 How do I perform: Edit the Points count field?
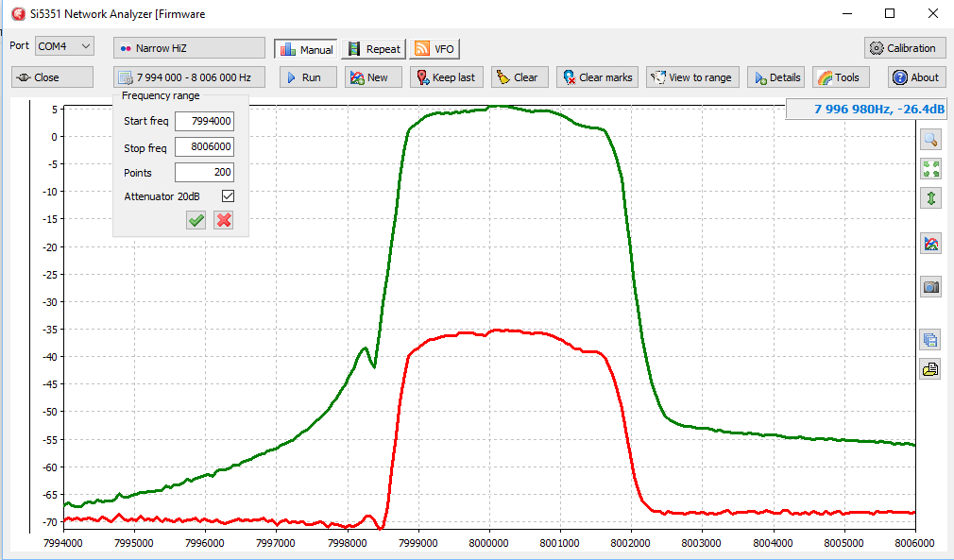click(x=204, y=172)
